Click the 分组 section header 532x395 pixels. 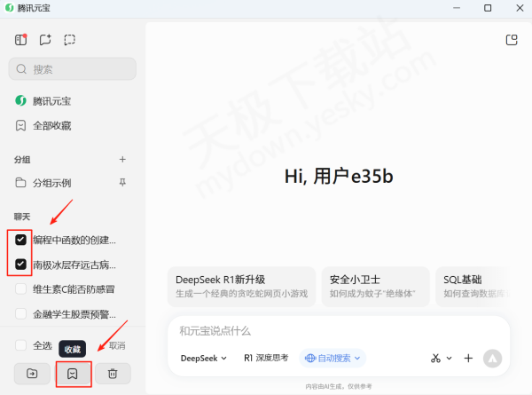click(22, 159)
